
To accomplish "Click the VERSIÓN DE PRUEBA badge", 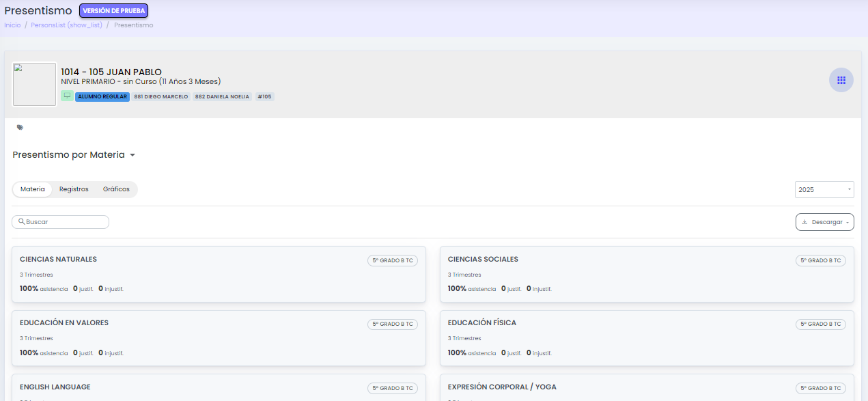I will click(x=113, y=11).
